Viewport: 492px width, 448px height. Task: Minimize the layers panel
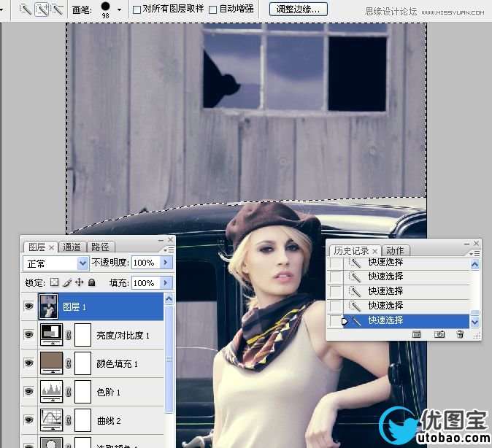161,240
